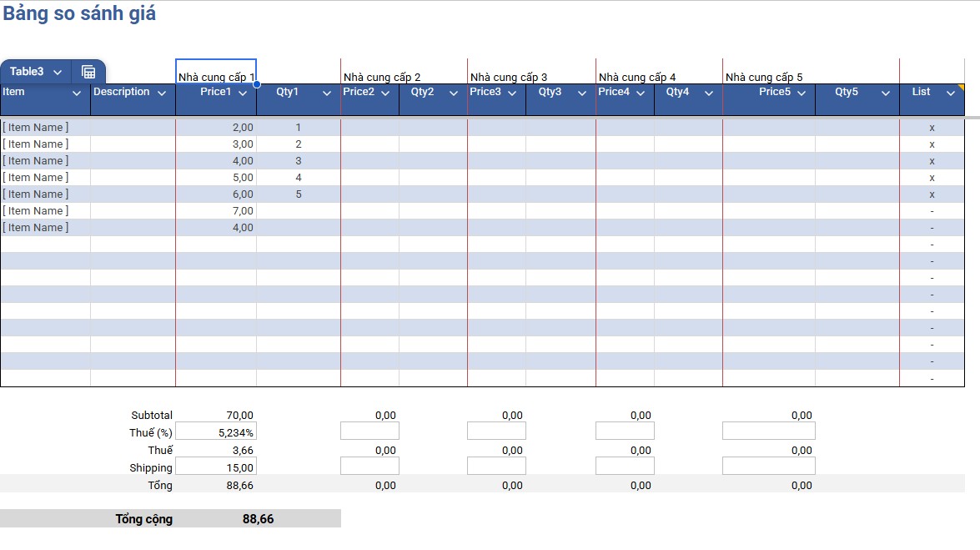Select the Price1 cell showing 3,00

(x=216, y=144)
